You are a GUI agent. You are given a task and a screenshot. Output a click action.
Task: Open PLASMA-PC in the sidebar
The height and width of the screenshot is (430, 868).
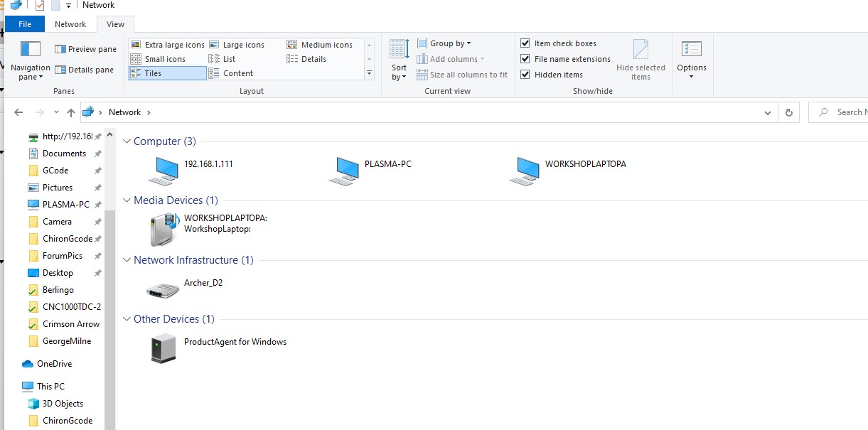[64, 205]
